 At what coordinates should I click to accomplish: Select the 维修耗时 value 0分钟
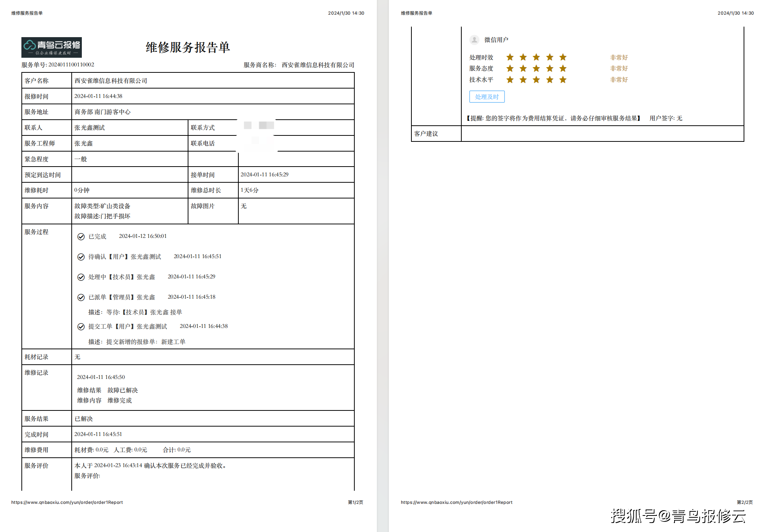tap(82, 190)
